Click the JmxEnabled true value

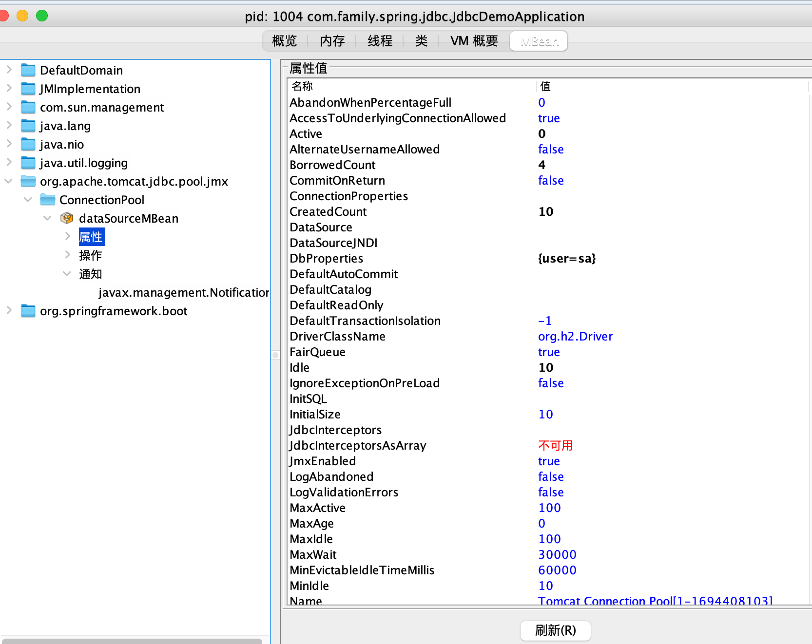[x=549, y=461]
